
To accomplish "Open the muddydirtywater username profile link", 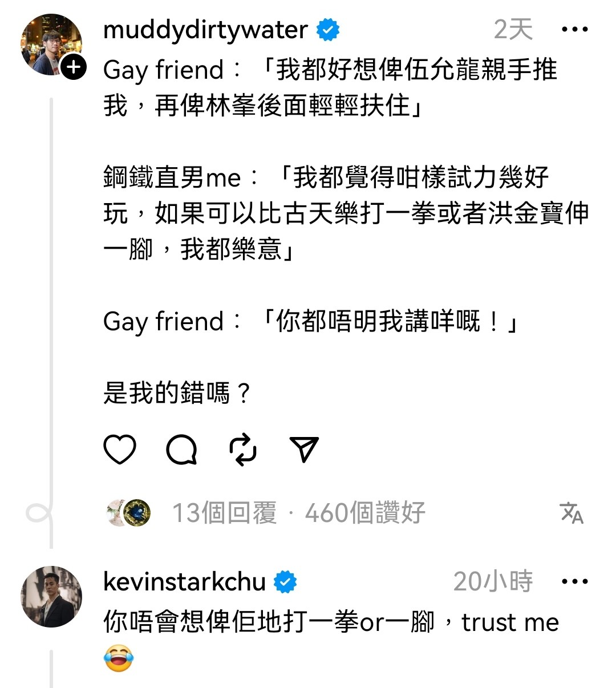I will pos(205,30).
